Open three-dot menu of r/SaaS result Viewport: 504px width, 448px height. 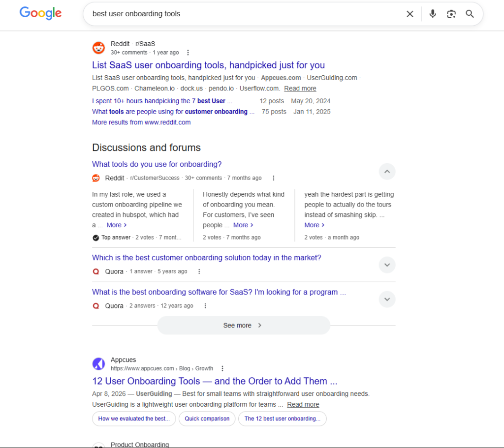[x=188, y=53]
